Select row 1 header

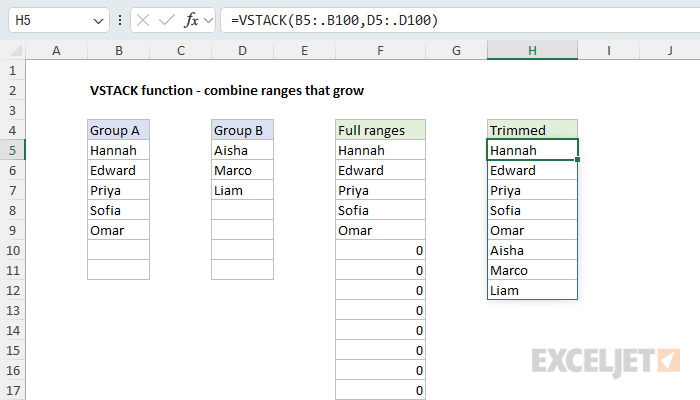(x=12, y=71)
